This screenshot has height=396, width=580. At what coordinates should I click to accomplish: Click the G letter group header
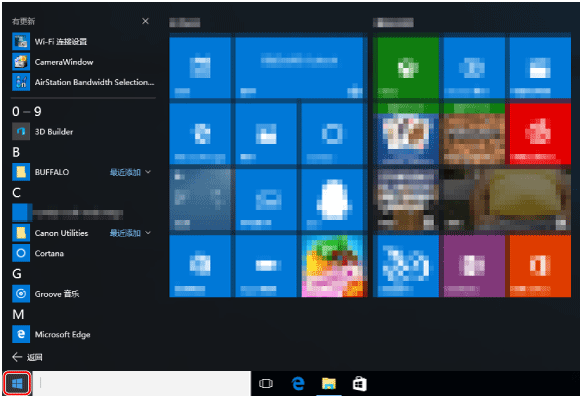click(17, 274)
